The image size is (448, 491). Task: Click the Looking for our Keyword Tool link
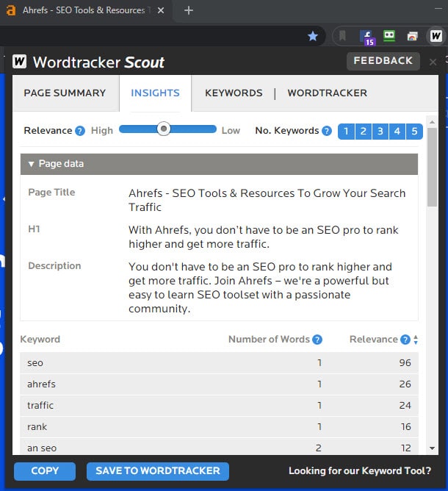360,471
